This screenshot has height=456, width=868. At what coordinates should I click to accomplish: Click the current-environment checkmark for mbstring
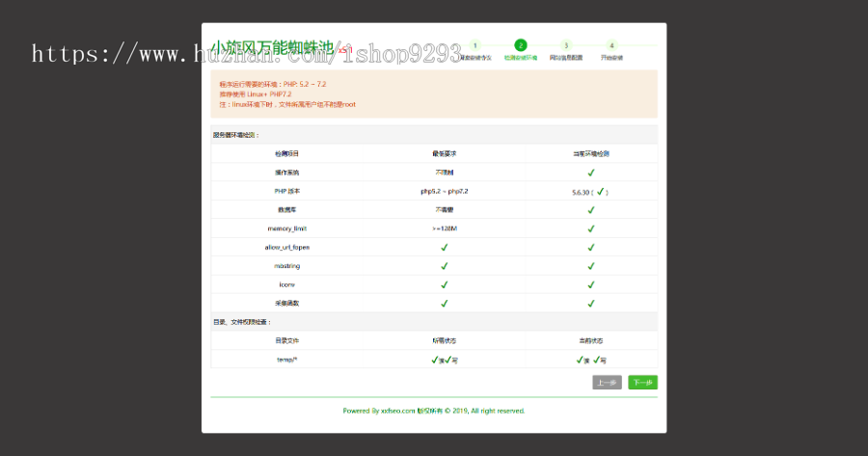point(591,266)
